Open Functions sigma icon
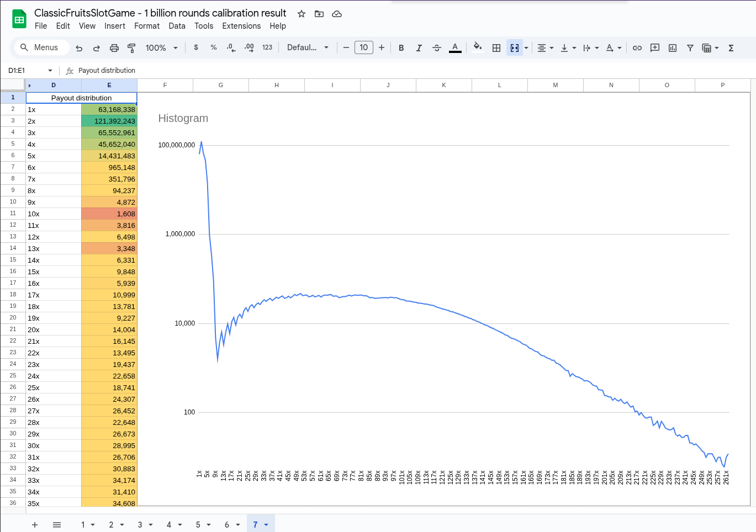This screenshot has width=756, height=532. coord(731,48)
